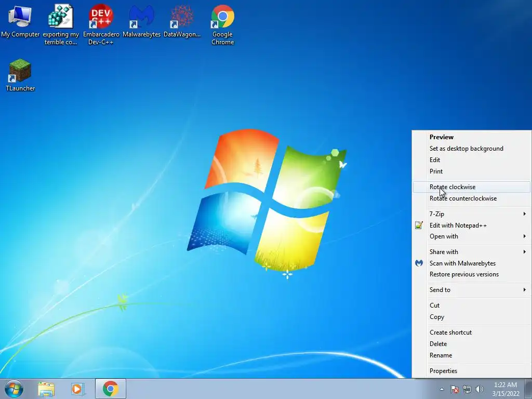This screenshot has width=532, height=399.
Task: Select Cut in the context menu
Action: (x=472, y=305)
